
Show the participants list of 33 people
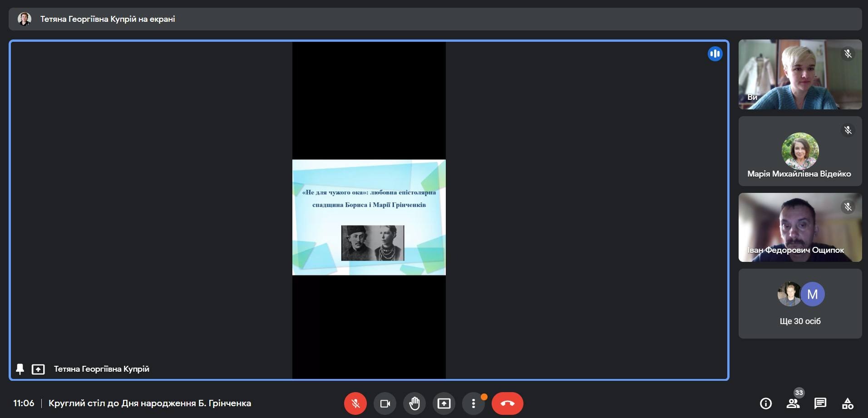[793, 403]
